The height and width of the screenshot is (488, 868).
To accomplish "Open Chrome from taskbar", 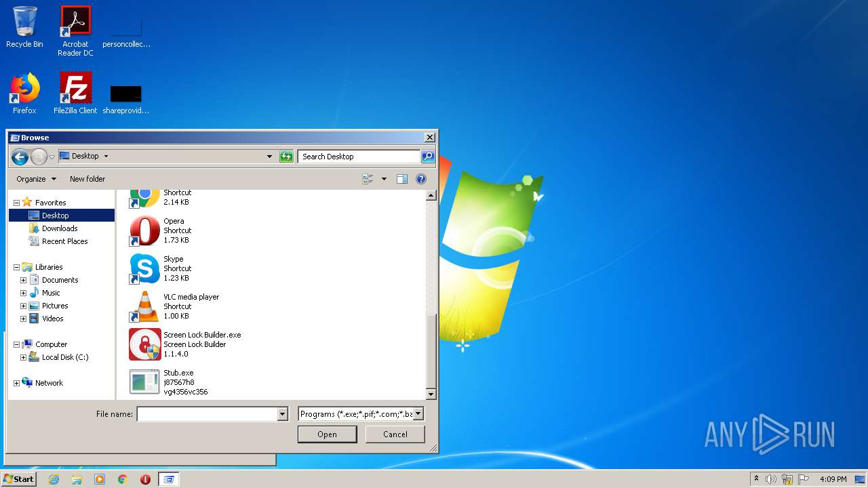I will (x=123, y=479).
